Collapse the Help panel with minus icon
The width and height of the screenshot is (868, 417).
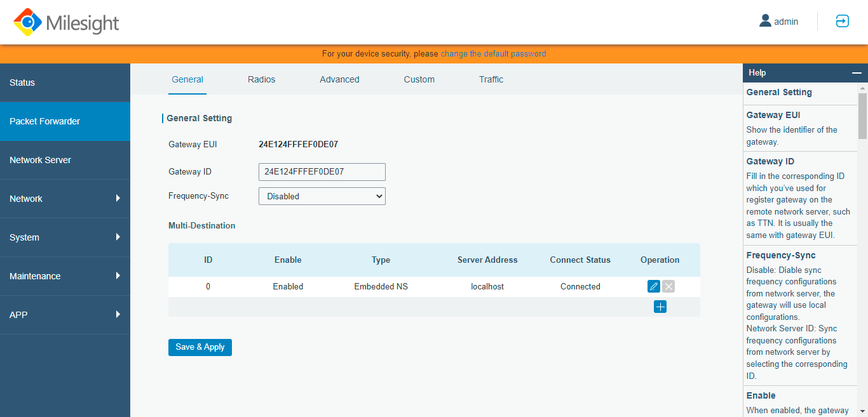[x=857, y=73]
